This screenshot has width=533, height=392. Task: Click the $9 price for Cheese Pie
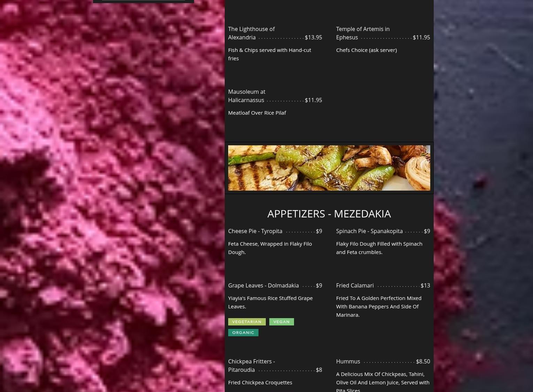319,231
